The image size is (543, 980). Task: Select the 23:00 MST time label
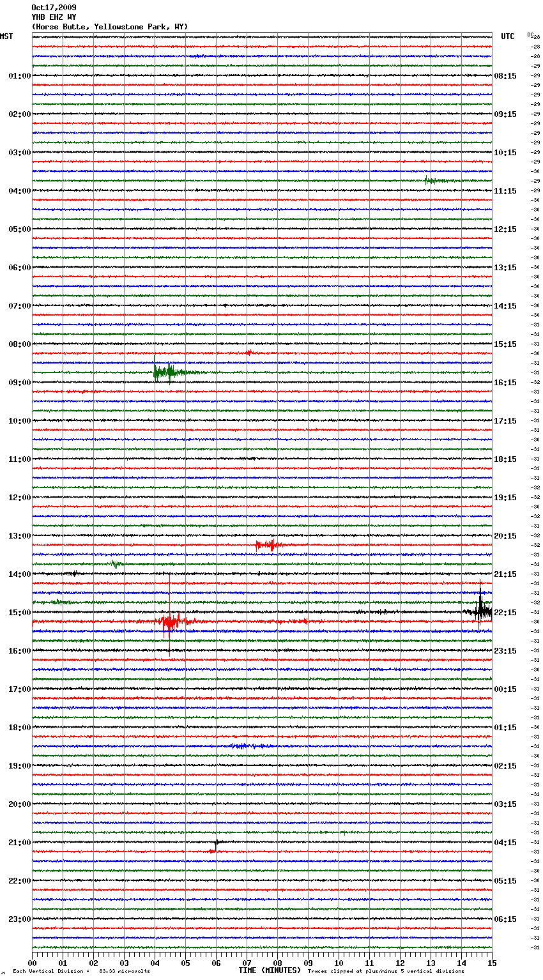(20, 919)
